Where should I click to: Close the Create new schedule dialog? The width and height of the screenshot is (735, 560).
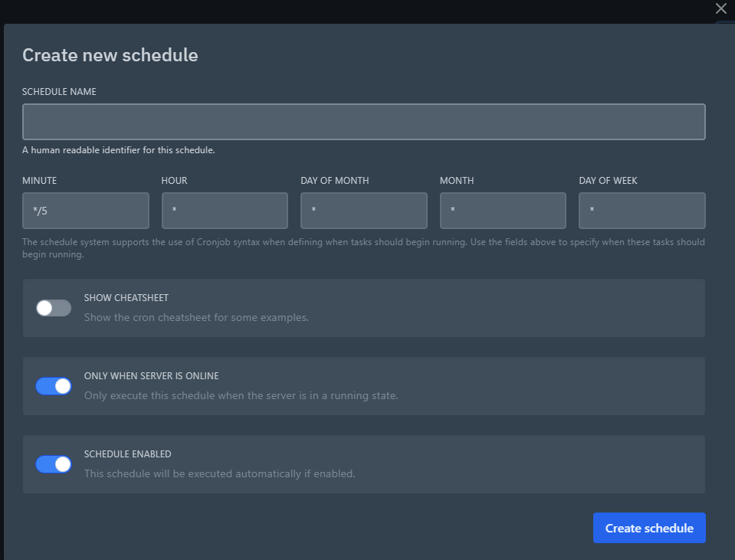click(720, 9)
